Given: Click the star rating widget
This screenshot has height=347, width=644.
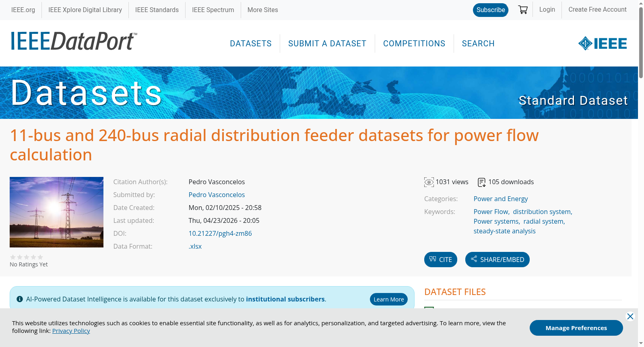Looking at the screenshot, I should [27, 257].
